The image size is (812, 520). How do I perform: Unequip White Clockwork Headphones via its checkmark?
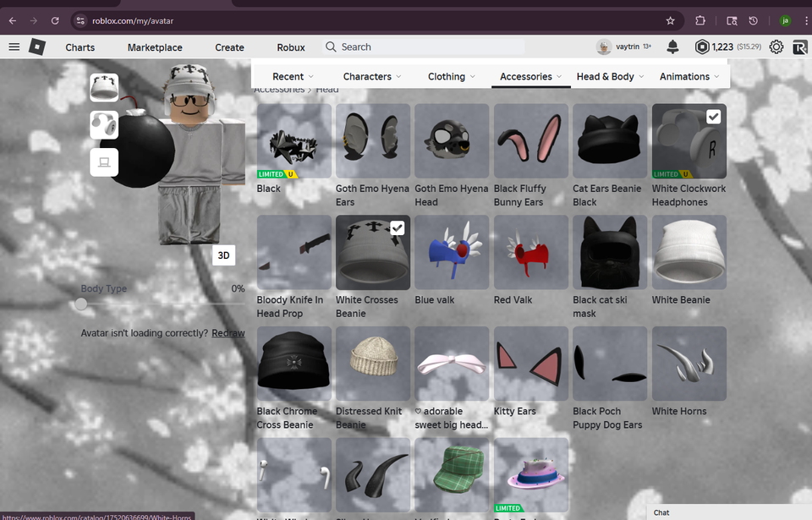(x=713, y=118)
